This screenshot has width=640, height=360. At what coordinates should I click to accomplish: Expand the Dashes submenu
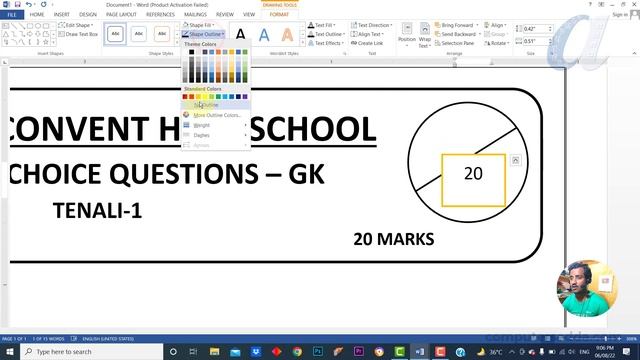(x=216, y=135)
